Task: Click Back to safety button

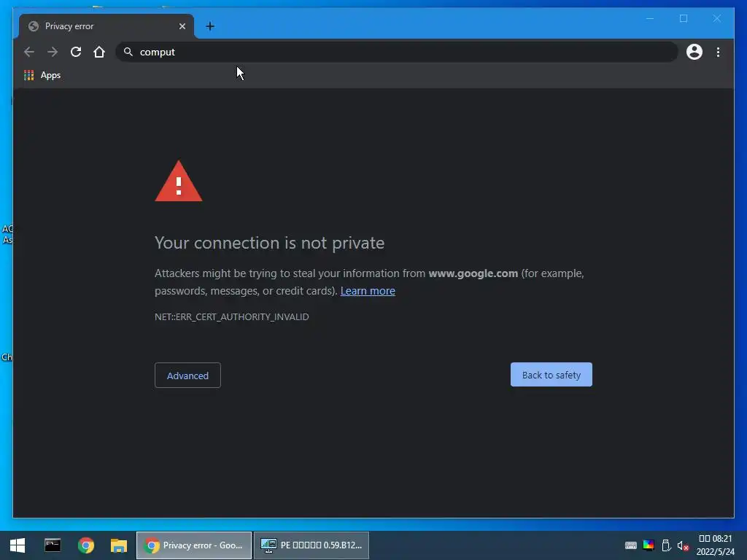Action: coord(551,375)
